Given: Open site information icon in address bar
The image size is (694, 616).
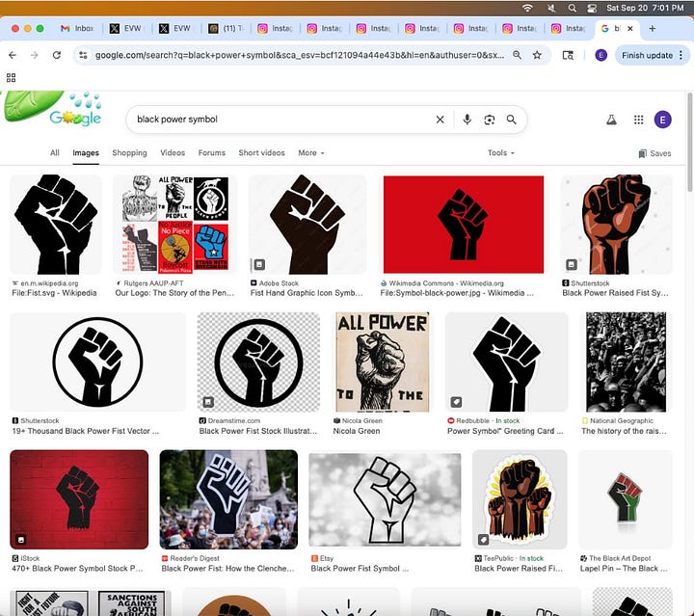Looking at the screenshot, I should tap(83, 55).
